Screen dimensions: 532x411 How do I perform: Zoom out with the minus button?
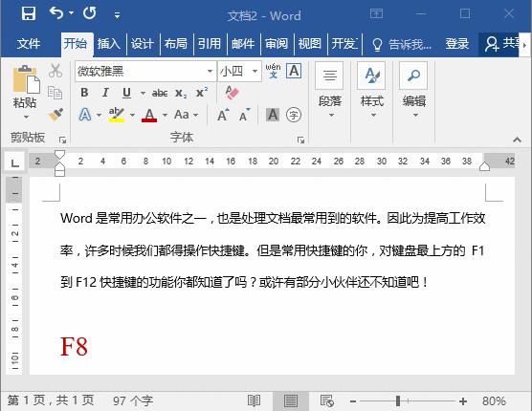[x=353, y=401]
